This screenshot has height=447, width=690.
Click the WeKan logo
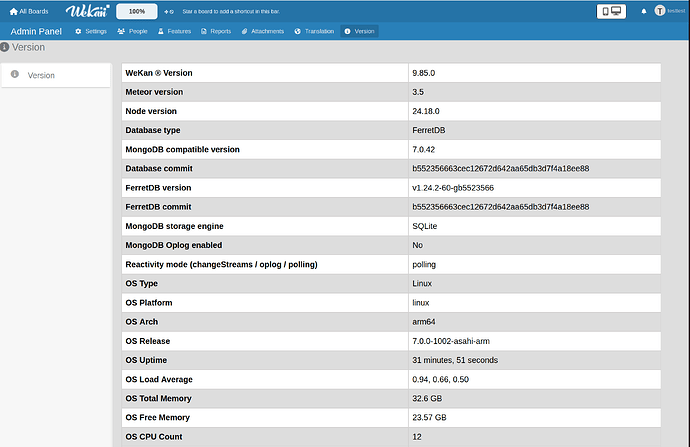88,11
